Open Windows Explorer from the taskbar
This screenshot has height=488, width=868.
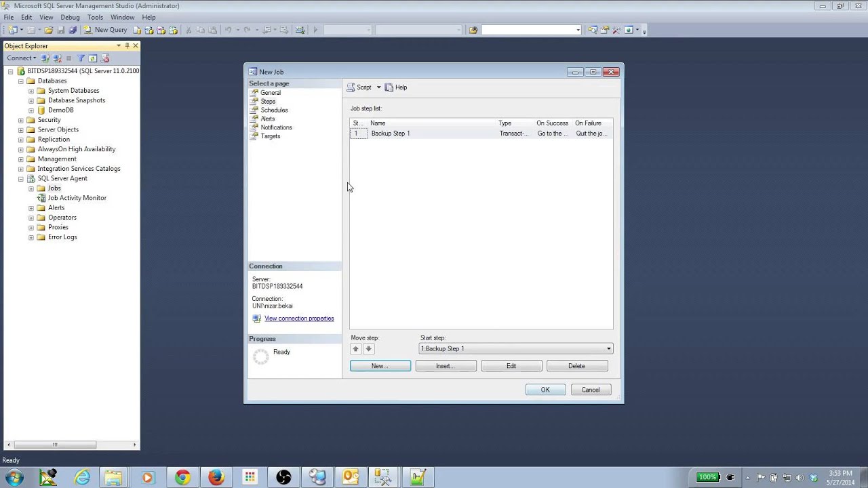114,477
